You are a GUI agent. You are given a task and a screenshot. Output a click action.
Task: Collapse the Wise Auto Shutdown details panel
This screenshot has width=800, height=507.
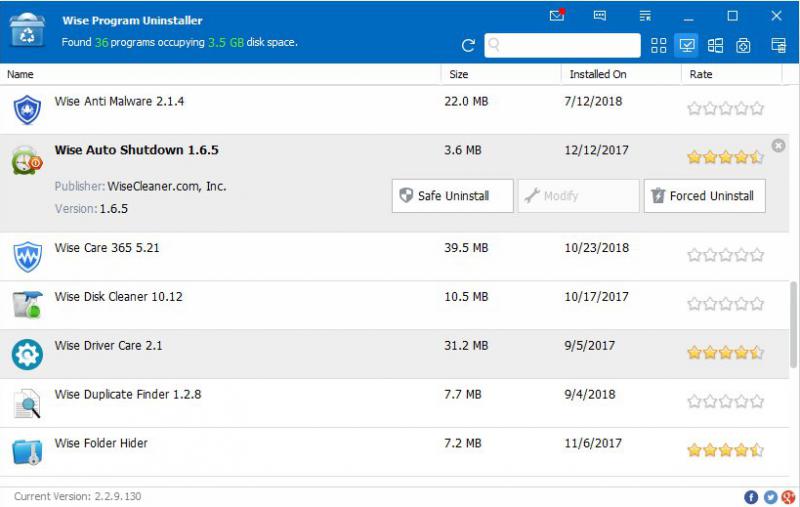(x=778, y=146)
